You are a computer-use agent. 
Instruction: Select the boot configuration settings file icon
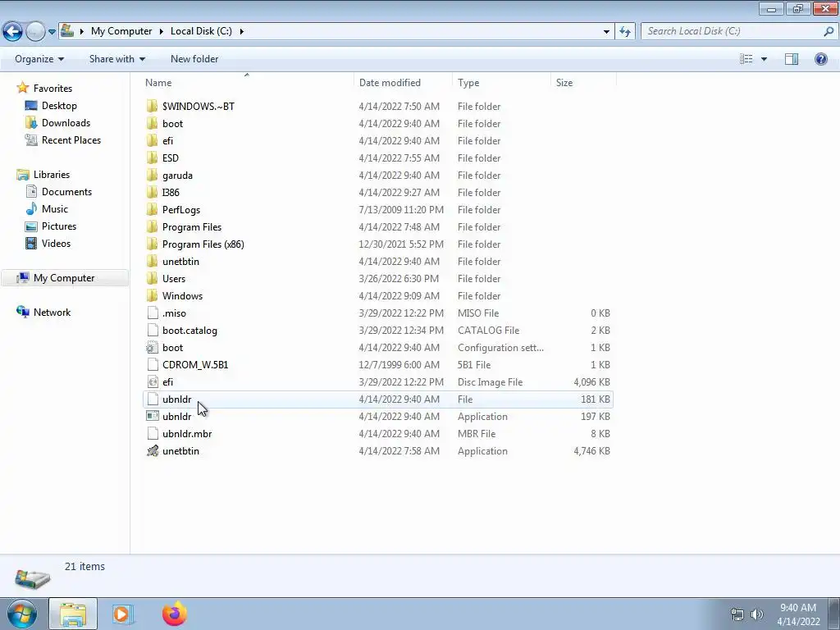(153, 348)
